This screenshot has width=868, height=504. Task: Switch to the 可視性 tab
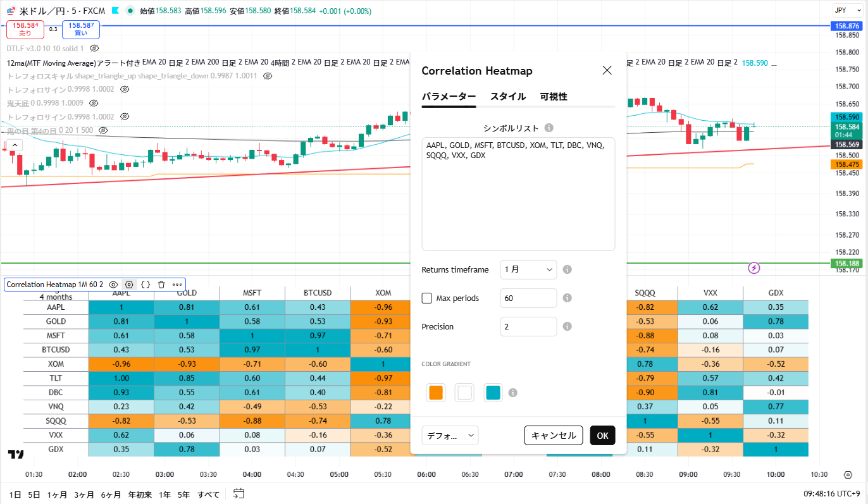(x=554, y=97)
